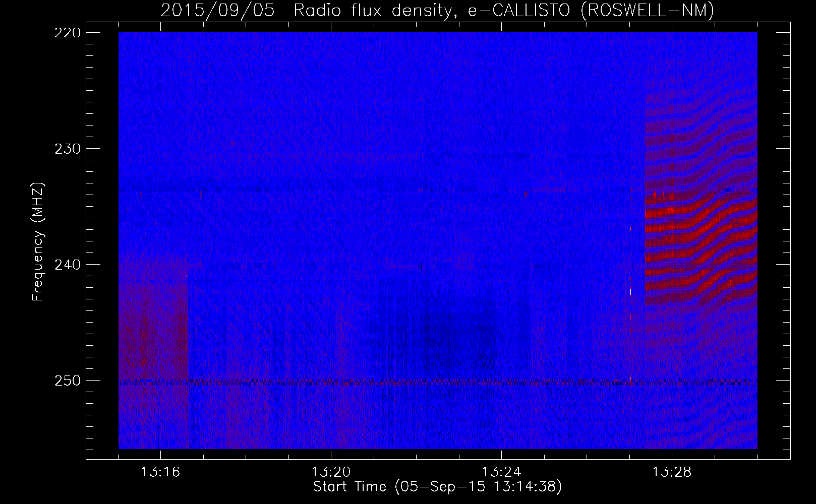Click the 13:24 time tick label
The image size is (816, 504).
point(501,472)
